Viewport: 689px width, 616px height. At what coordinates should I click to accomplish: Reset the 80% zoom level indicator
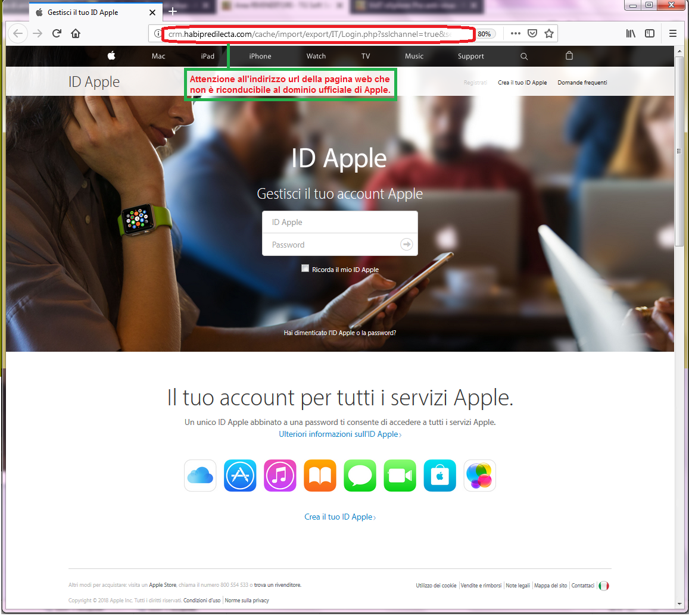[484, 34]
